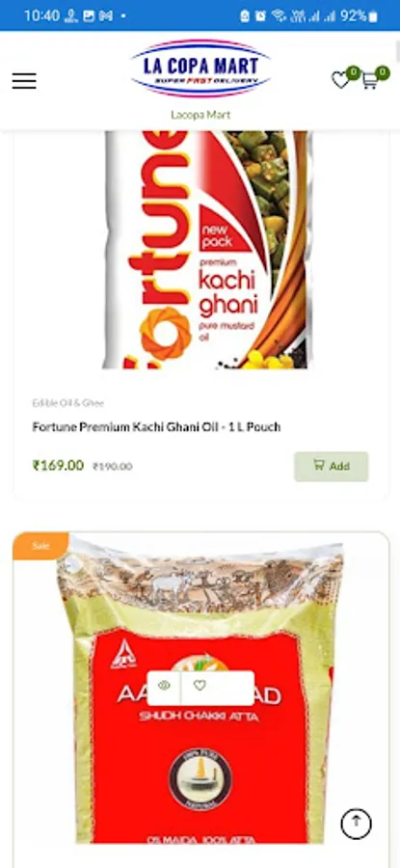Tap the orange Sale badge

(x=40, y=546)
